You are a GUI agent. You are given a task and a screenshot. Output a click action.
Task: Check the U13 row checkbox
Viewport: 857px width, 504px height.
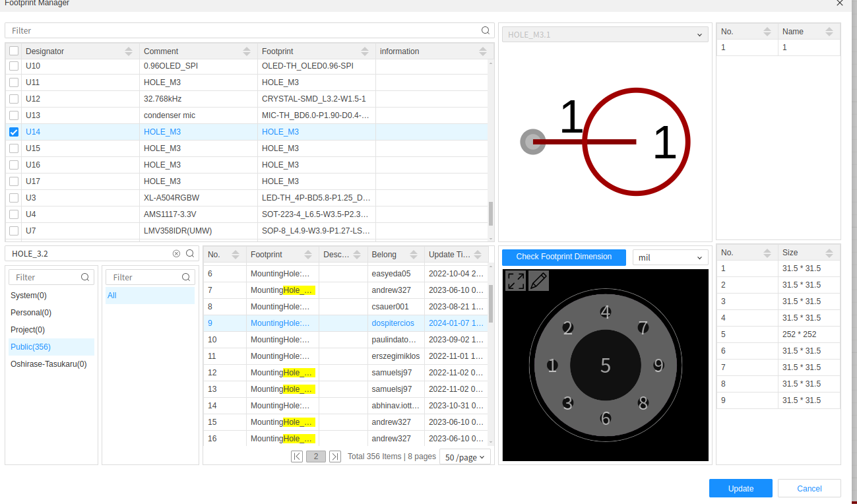[x=14, y=115]
